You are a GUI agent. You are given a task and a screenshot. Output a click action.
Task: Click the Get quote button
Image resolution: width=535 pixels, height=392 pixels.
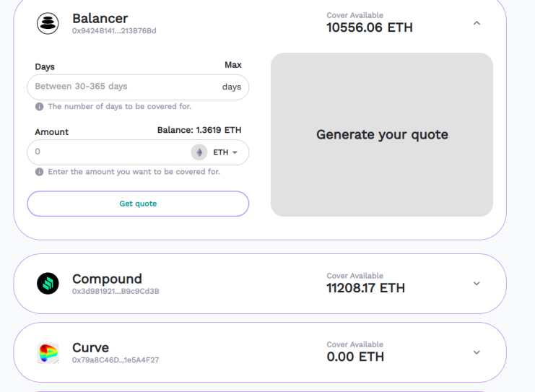pyautogui.click(x=138, y=204)
